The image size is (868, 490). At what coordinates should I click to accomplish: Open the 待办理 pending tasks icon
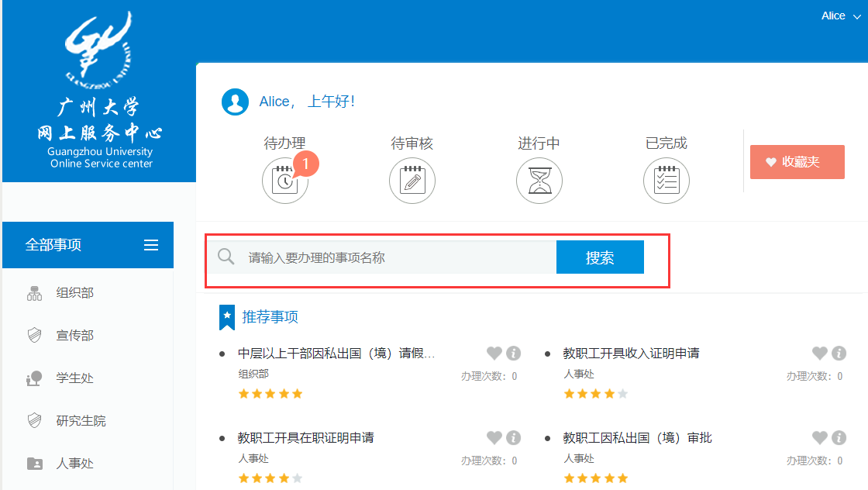[284, 181]
